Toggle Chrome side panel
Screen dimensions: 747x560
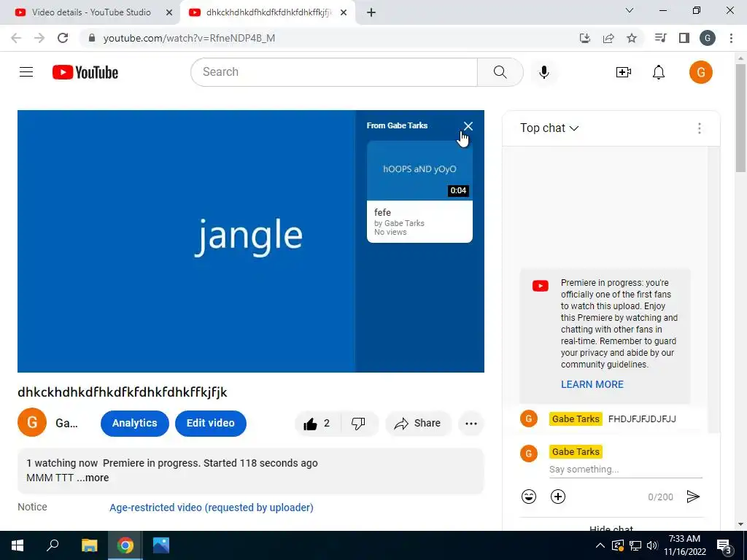coord(684,38)
